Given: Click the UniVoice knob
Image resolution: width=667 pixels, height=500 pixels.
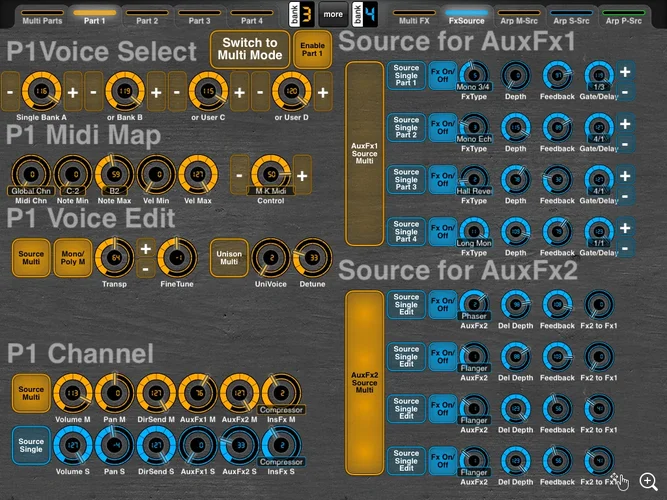Looking at the screenshot, I should [x=271, y=258].
